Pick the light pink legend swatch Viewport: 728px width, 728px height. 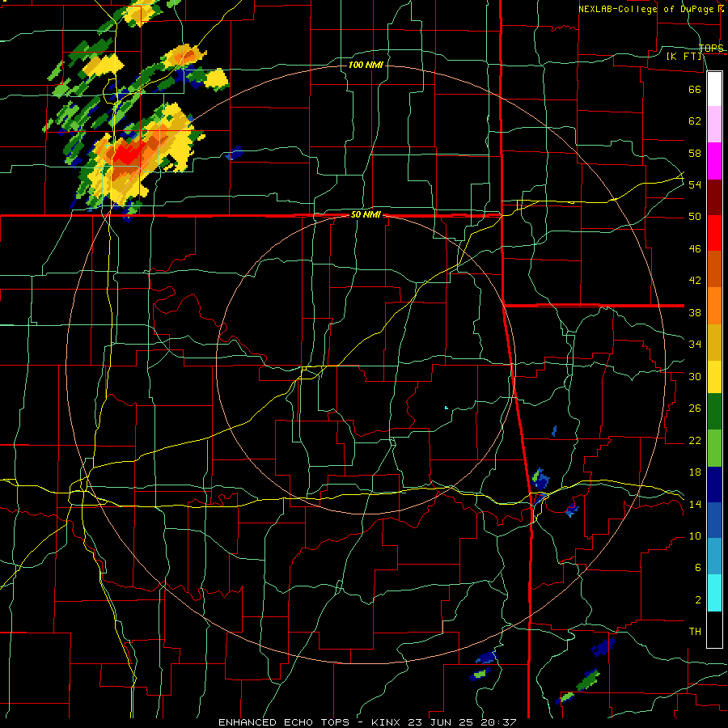714,124
